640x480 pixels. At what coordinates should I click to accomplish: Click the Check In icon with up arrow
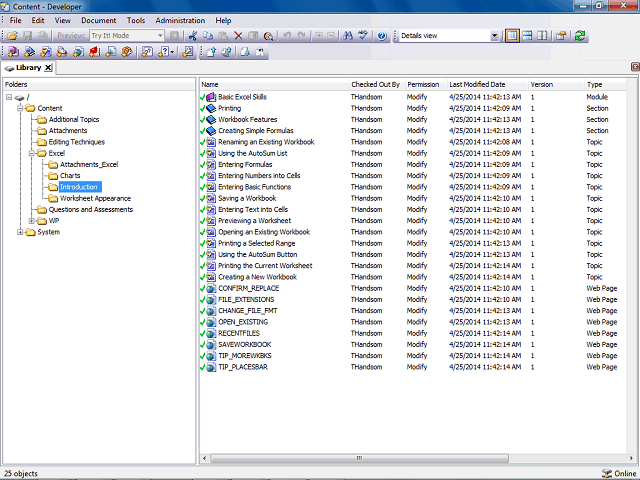211,52
